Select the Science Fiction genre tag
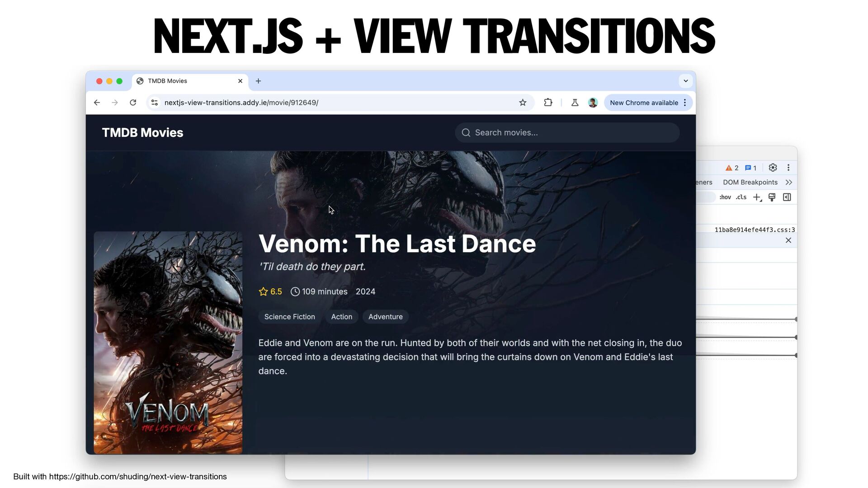This screenshot has height=488, width=868. pyautogui.click(x=289, y=317)
